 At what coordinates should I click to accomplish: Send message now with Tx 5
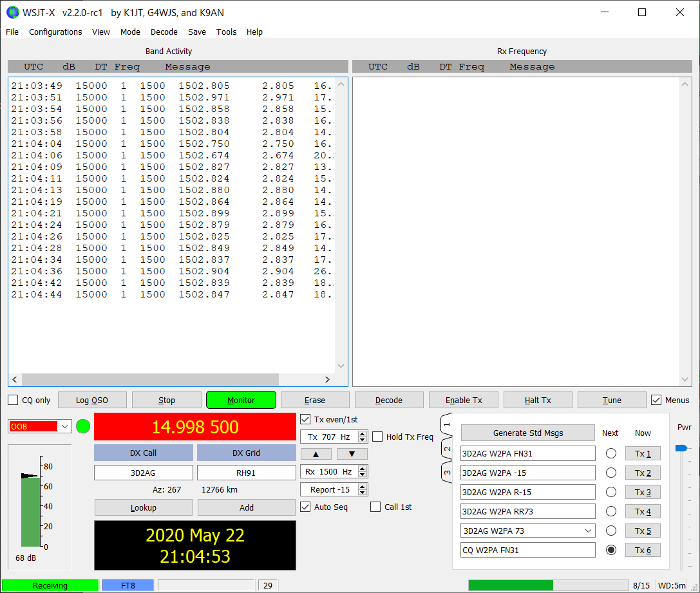click(643, 531)
